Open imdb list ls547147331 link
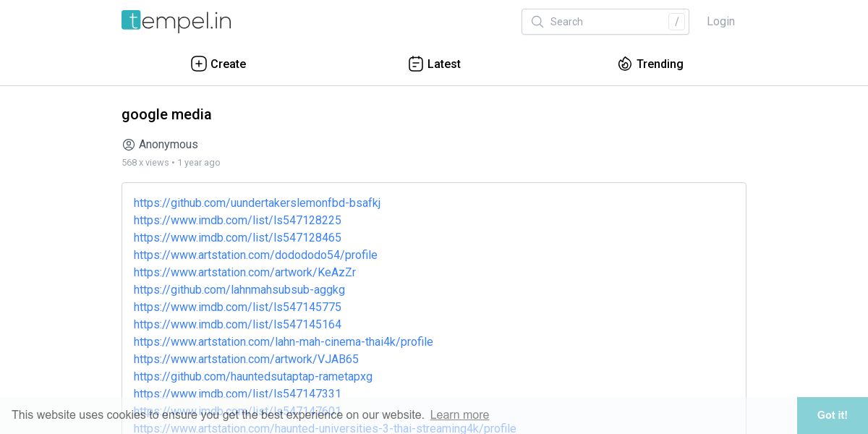 (x=237, y=394)
